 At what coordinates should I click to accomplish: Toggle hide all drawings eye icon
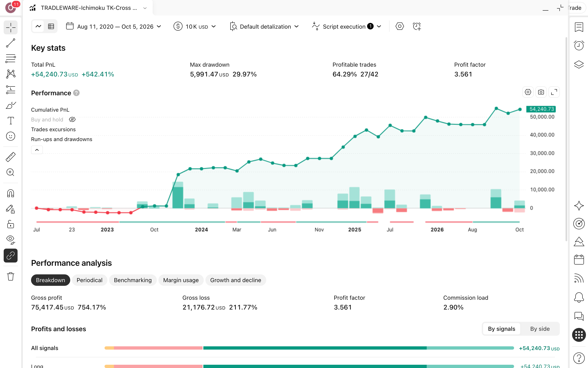[10, 240]
